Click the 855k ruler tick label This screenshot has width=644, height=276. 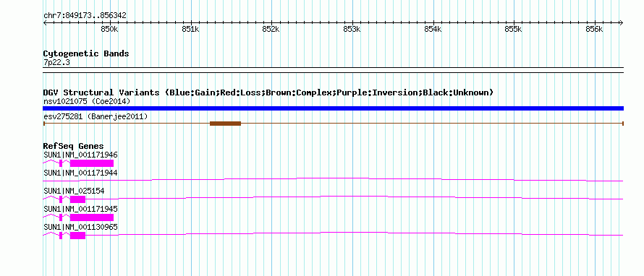pos(514,29)
